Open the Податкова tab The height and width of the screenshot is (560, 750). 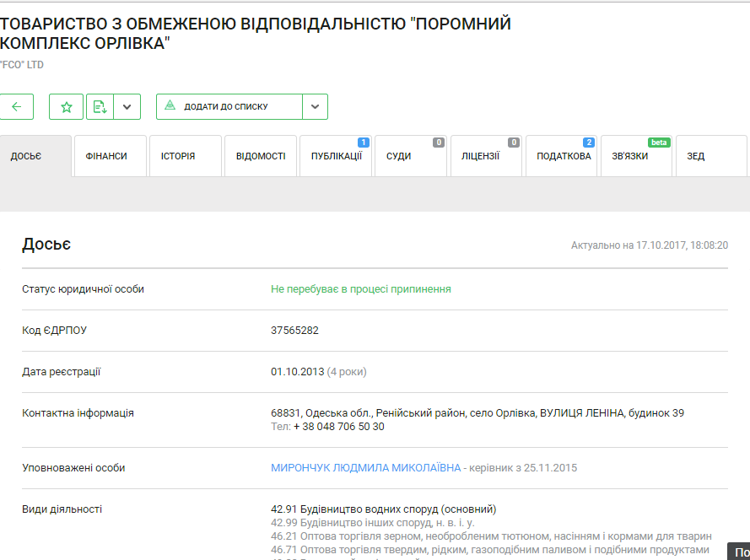coord(562,156)
